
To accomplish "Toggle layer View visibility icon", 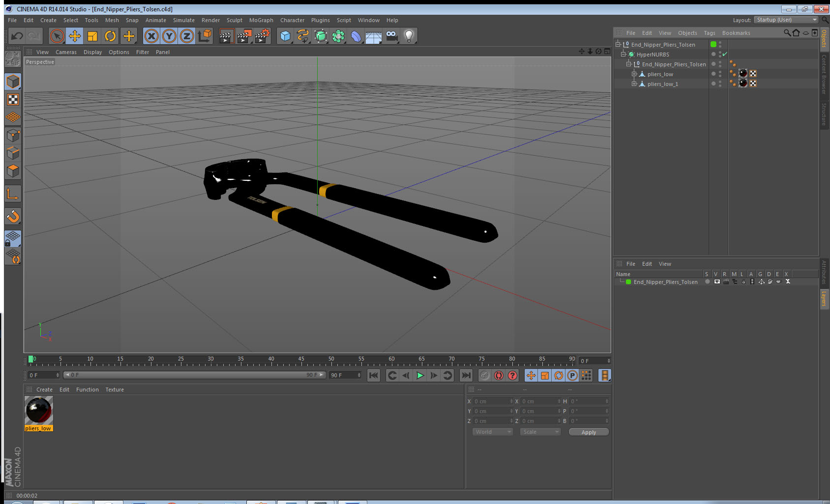I will pyautogui.click(x=717, y=281).
